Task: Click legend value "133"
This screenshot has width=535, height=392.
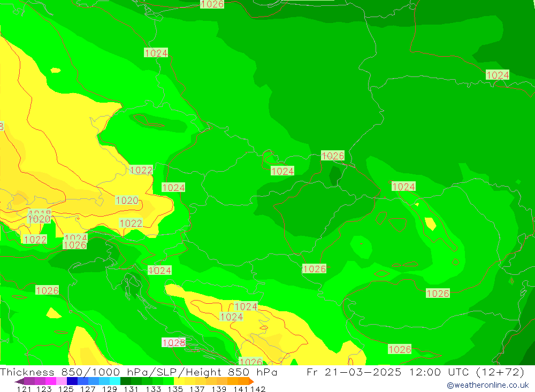Action: coord(153,389)
